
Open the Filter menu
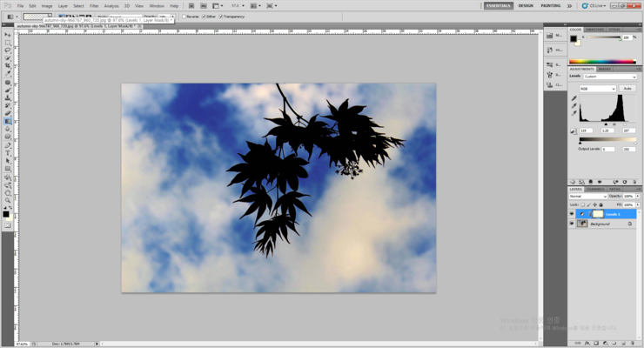[x=94, y=5]
